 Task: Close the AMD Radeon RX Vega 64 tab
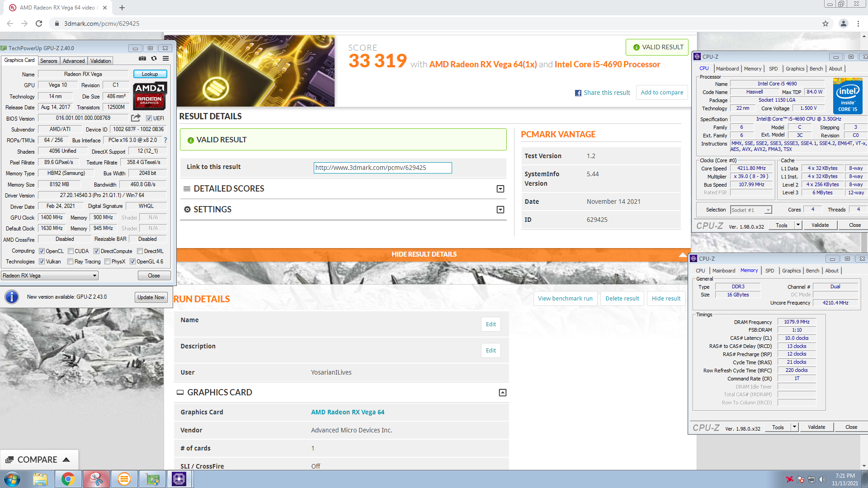105,8
